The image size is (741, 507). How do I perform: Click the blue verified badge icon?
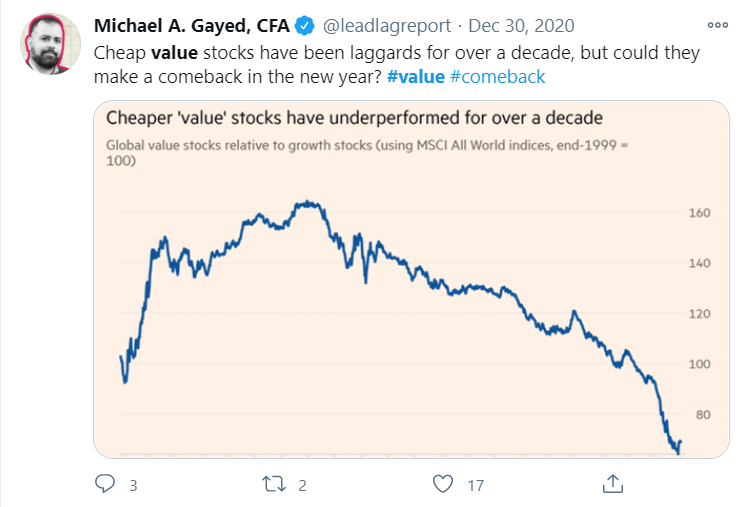click(x=305, y=26)
